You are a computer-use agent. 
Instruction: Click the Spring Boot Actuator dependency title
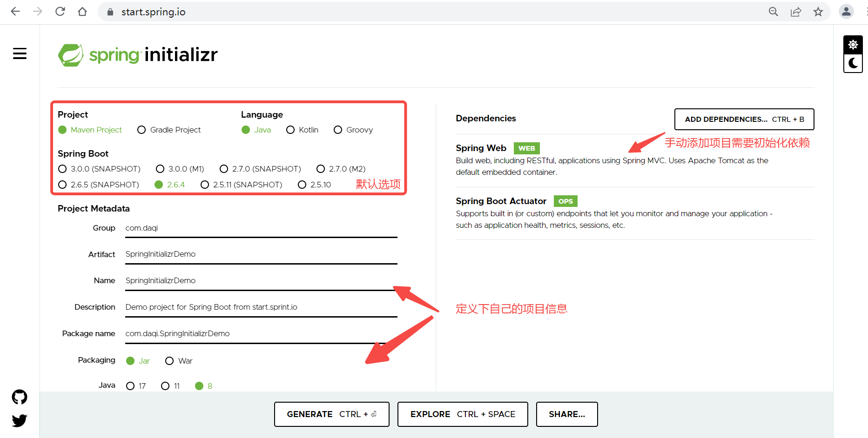(x=501, y=201)
